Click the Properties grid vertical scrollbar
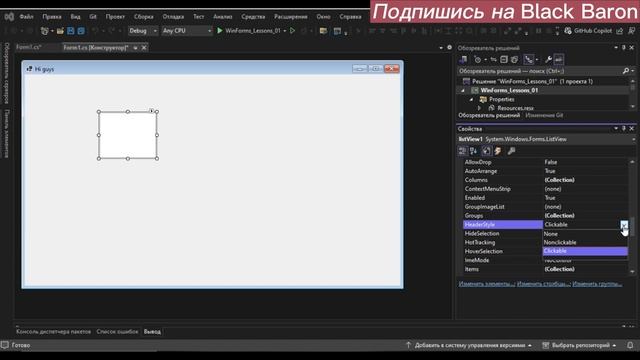640x360 pixels. (x=632, y=216)
